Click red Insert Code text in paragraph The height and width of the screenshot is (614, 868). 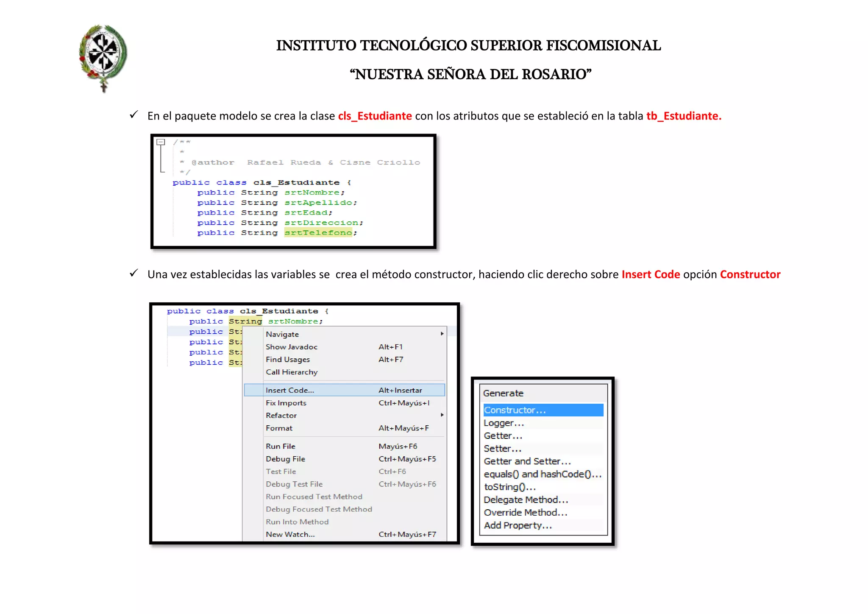pos(651,274)
